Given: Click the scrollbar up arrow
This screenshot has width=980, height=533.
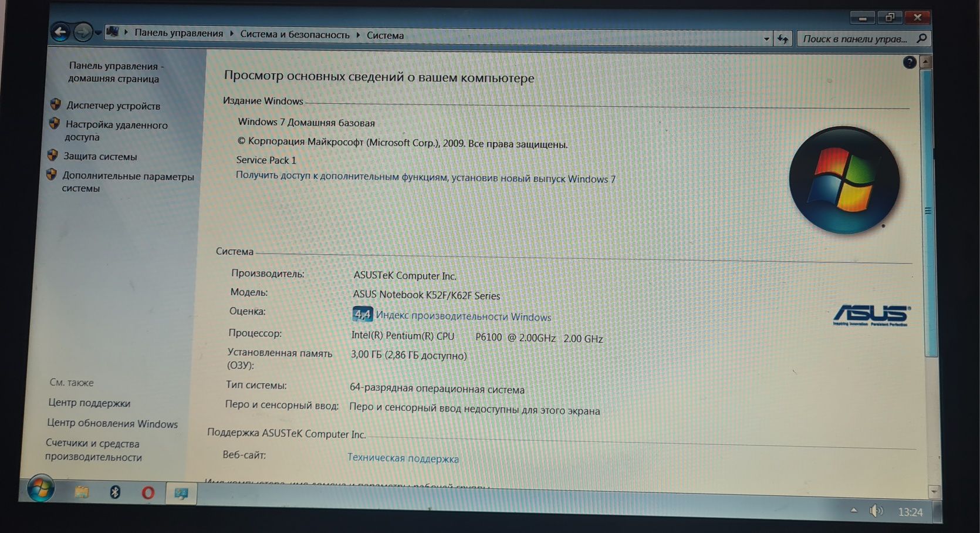Looking at the screenshot, I should pos(926,62).
